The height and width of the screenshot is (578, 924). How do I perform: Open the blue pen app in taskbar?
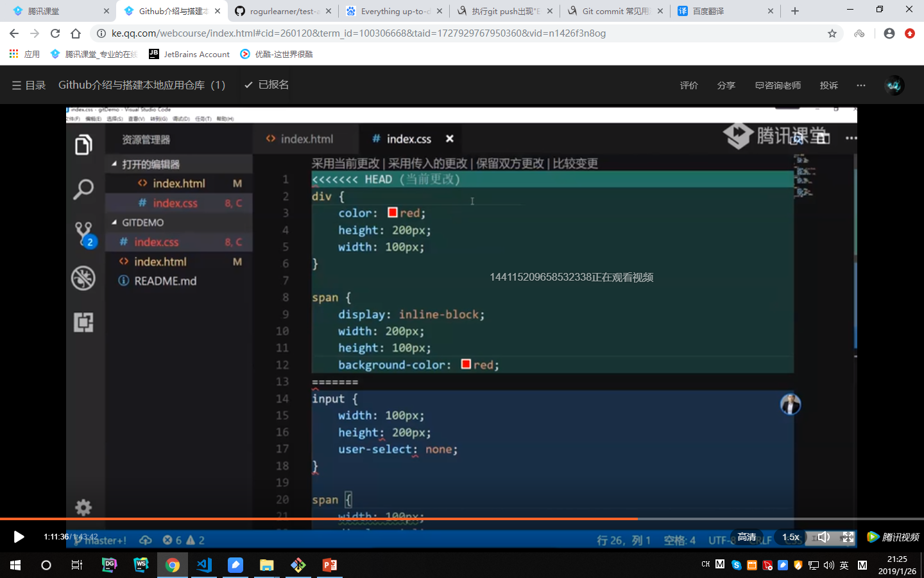[x=235, y=565]
